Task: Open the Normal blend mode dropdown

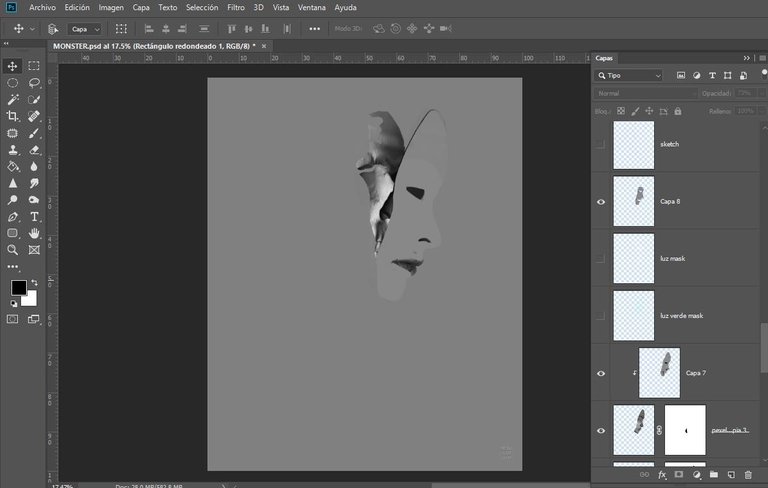Action: tap(646, 93)
